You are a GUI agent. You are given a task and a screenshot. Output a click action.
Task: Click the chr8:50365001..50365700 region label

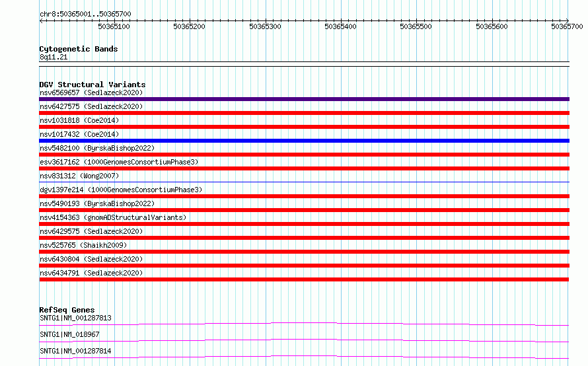coord(85,14)
